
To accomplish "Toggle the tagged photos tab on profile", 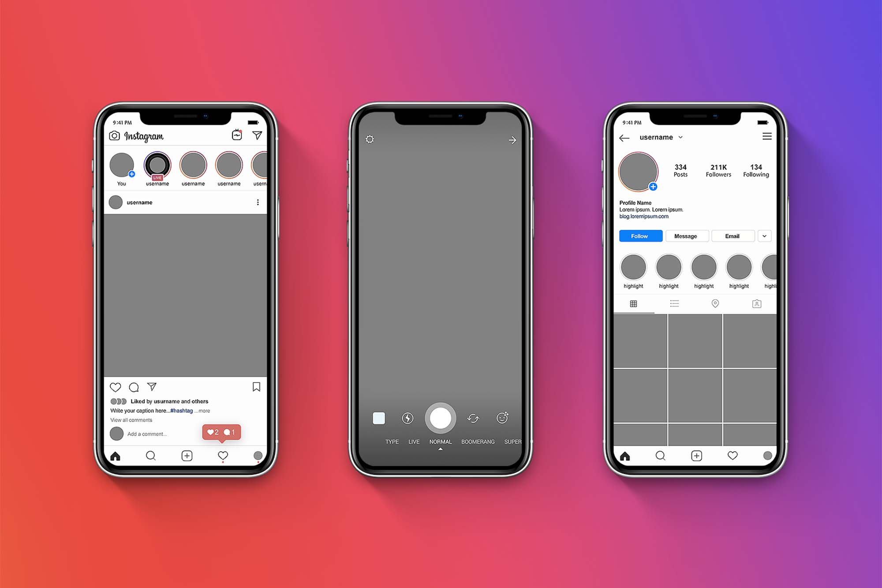I will [757, 304].
